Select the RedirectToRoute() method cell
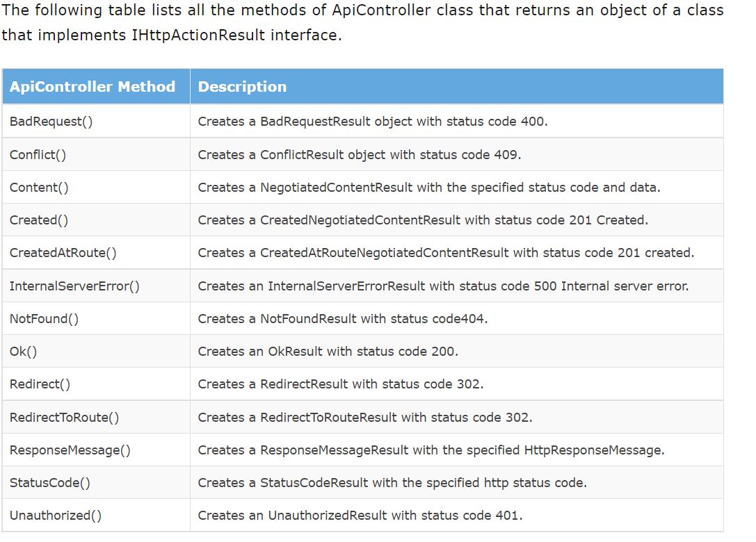756x542 pixels. 64,417
